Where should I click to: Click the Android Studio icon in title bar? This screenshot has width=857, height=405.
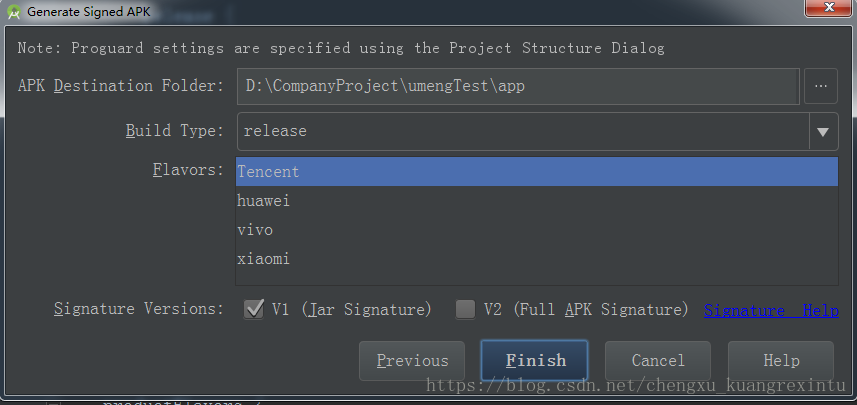13,11
